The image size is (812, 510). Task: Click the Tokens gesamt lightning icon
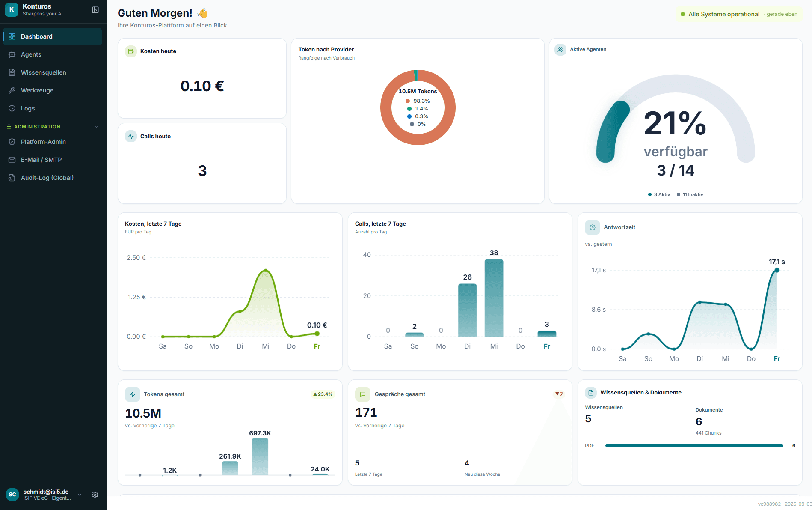click(x=133, y=394)
